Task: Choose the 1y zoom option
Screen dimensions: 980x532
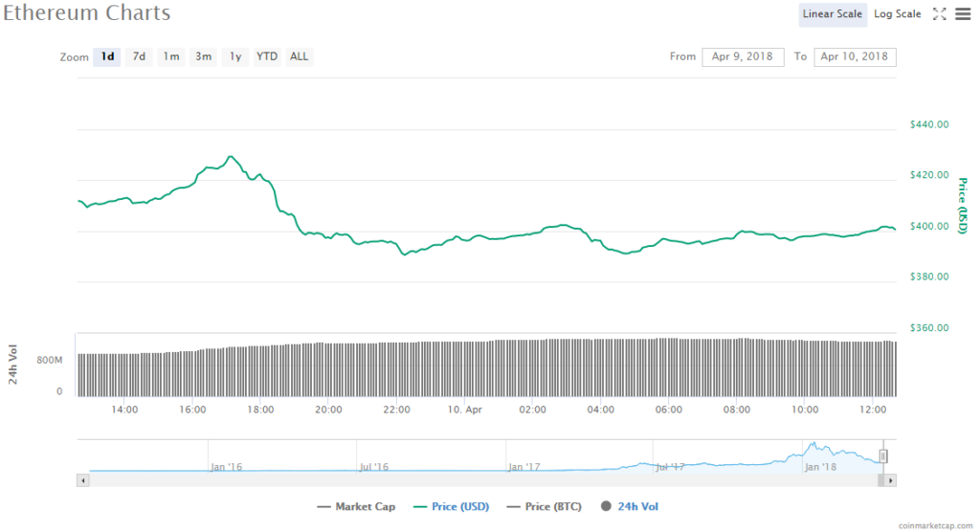Action: click(x=234, y=56)
